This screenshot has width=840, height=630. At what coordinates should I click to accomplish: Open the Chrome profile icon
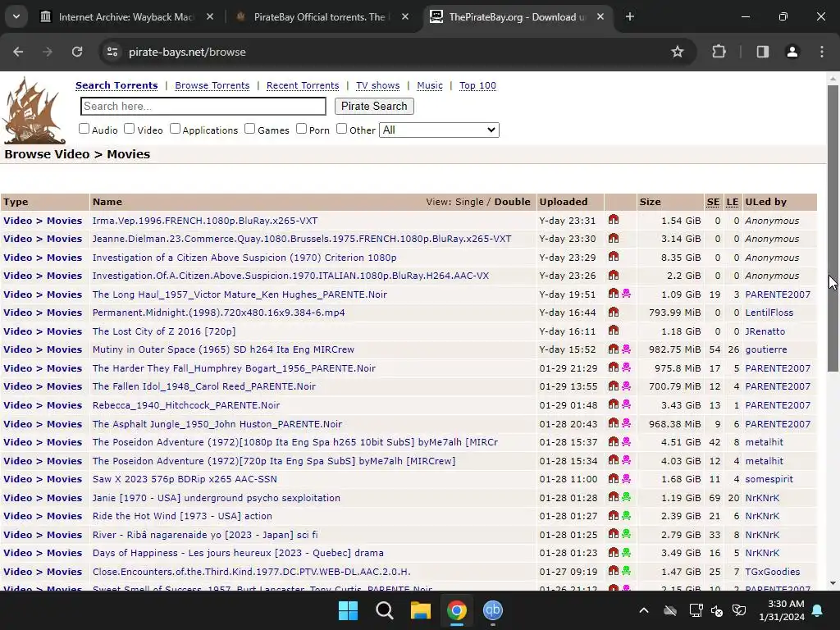point(792,52)
